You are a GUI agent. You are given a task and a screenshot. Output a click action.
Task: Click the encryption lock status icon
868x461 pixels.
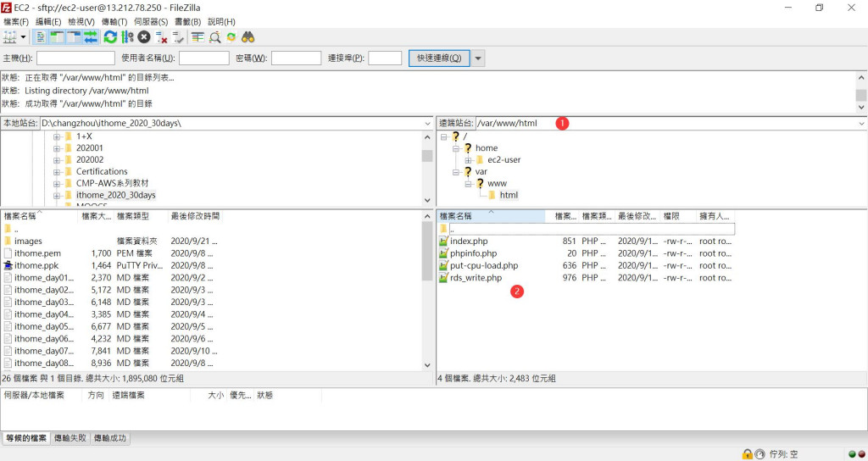tap(748, 454)
